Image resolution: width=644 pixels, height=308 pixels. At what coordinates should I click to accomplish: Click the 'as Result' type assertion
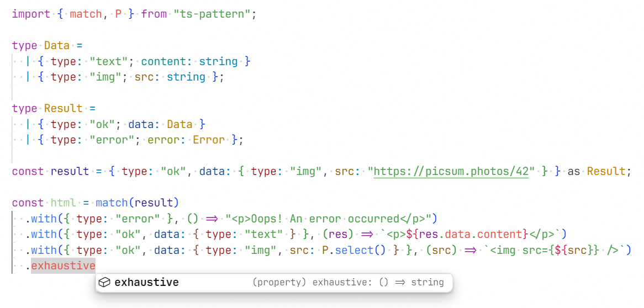point(599,172)
